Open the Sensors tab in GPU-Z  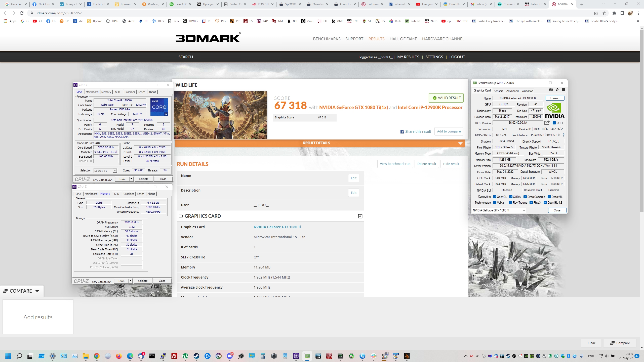click(498, 91)
